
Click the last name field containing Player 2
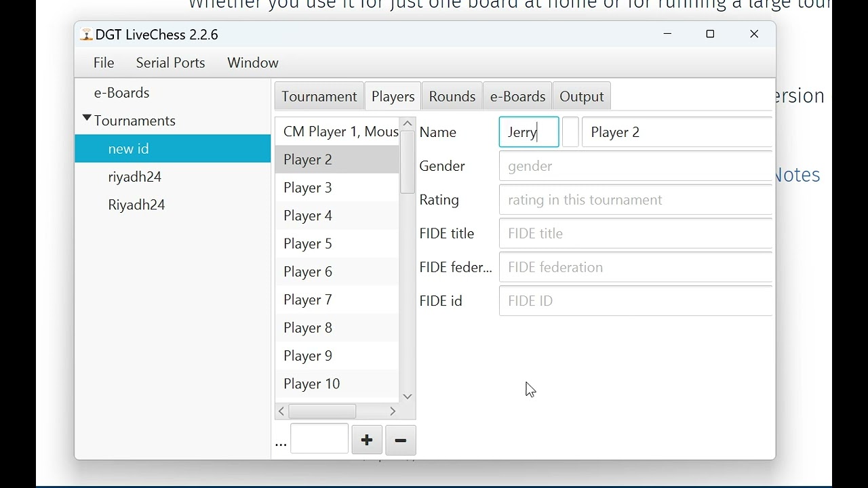click(677, 132)
